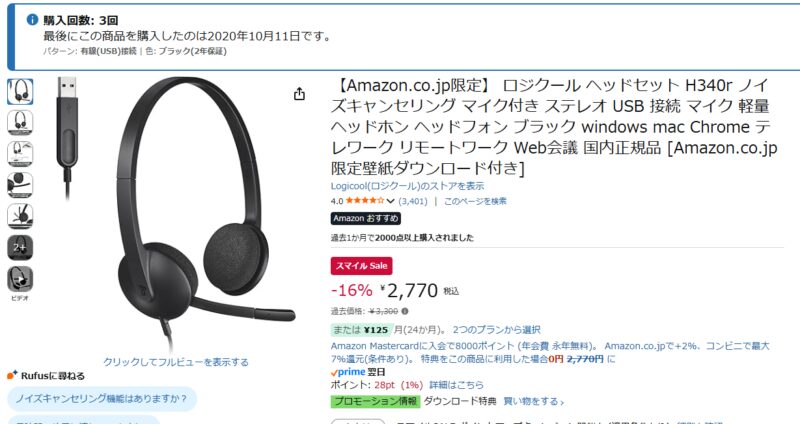Expand the rating dropdown chevron beside the stars
Viewport: 800px width, 424px height.
click(x=390, y=201)
